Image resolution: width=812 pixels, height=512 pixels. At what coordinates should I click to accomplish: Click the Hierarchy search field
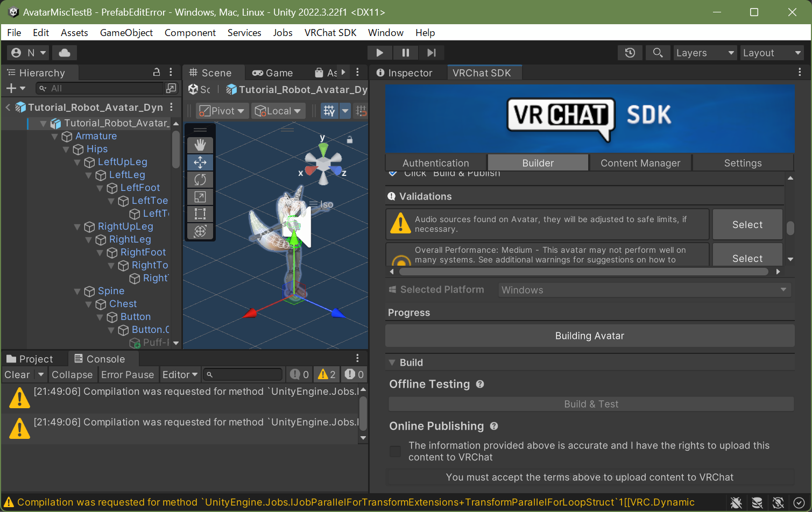pos(100,88)
